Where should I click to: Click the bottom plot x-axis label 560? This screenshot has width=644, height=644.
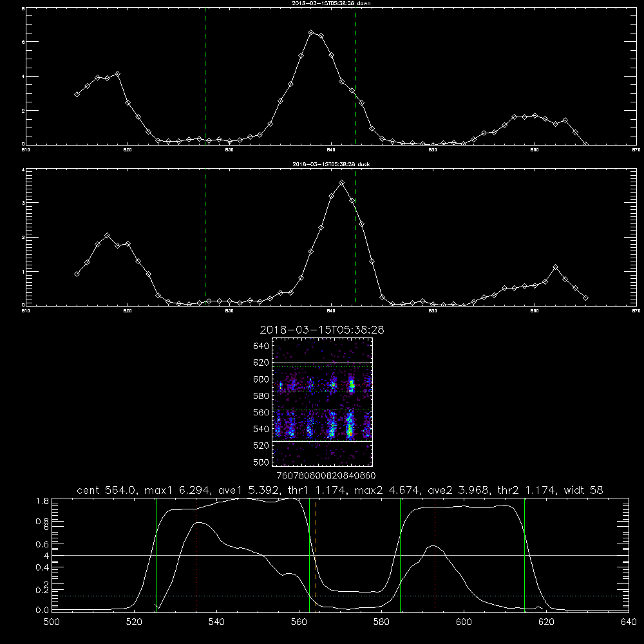tap(299, 622)
